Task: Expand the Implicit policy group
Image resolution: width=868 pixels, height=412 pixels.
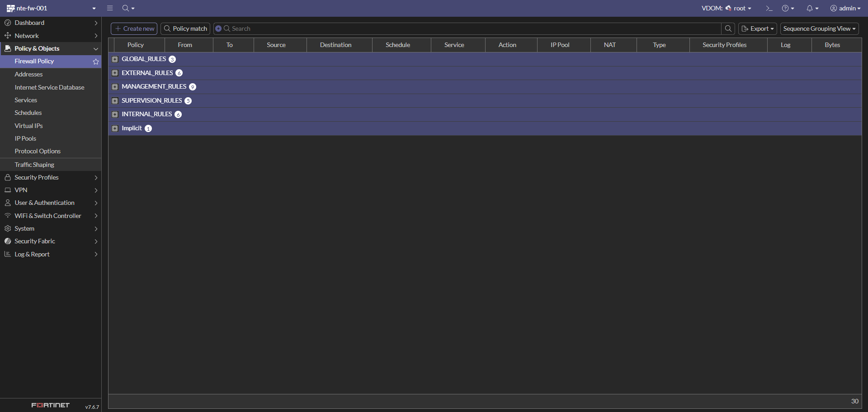Action: 115,128
